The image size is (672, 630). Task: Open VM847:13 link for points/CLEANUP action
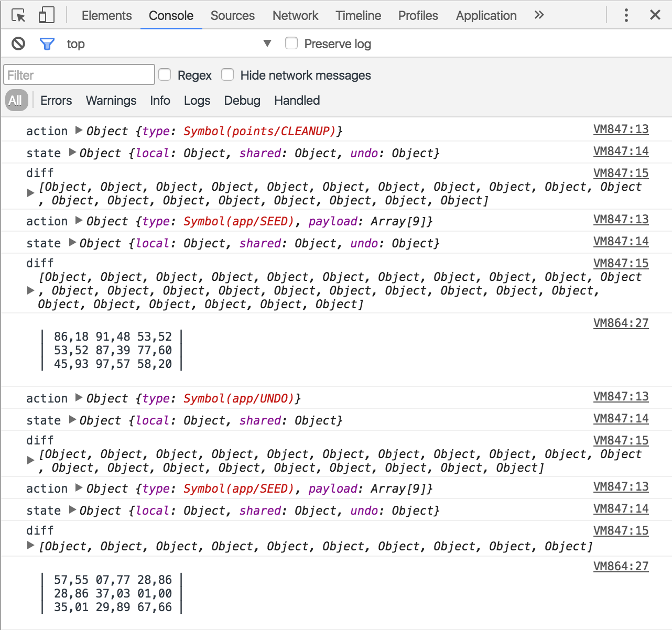[x=621, y=129]
